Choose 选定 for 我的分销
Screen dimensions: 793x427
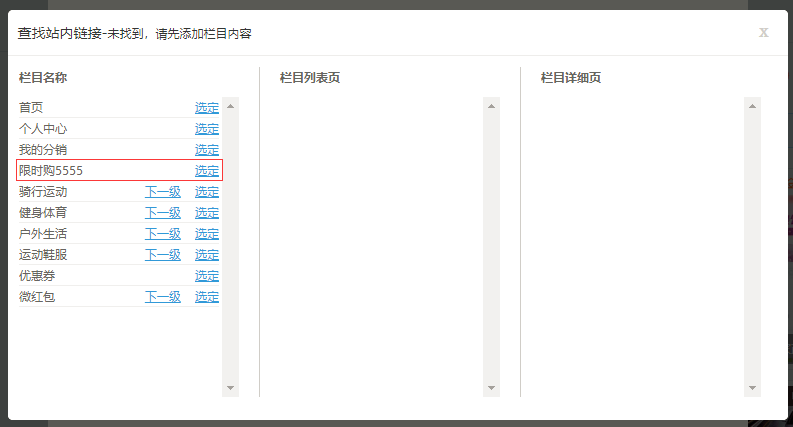coord(207,150)
